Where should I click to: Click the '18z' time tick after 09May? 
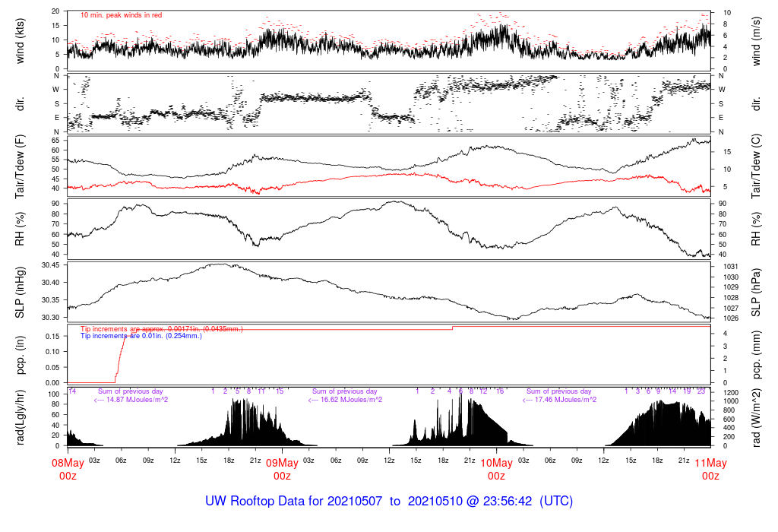tap(443, 460)
